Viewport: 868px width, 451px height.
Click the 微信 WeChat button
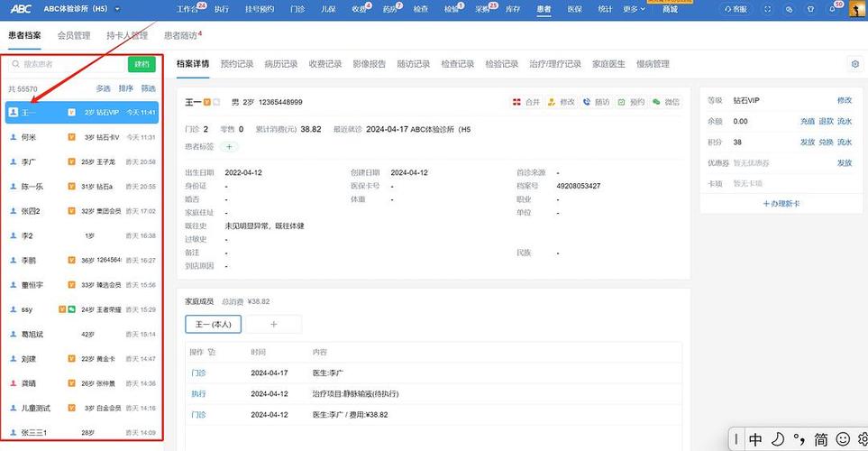[665, 102]
